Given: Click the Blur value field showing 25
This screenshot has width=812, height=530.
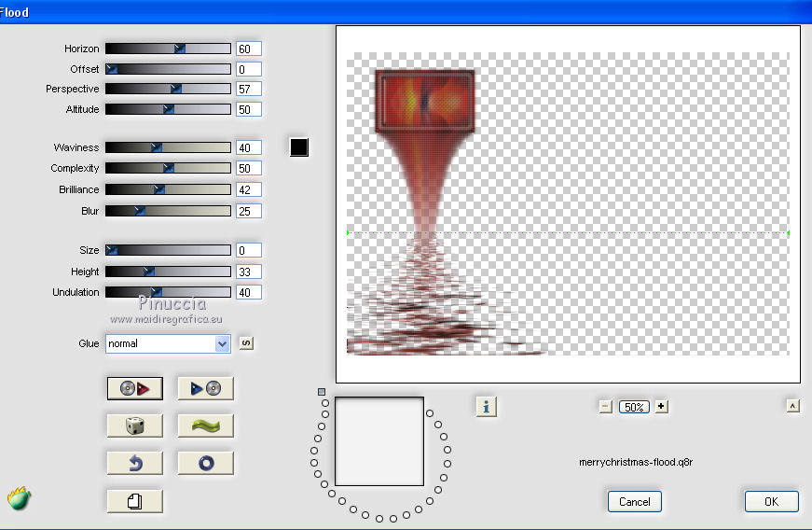Looking at the screenshot, I should pyautogui.click(x=249, y=211).
